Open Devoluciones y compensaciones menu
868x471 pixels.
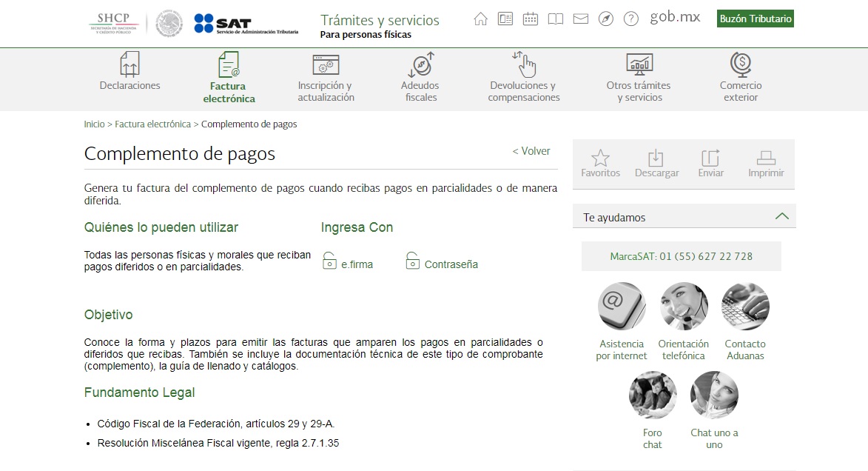pyautogui.click(x=524, y=78)
